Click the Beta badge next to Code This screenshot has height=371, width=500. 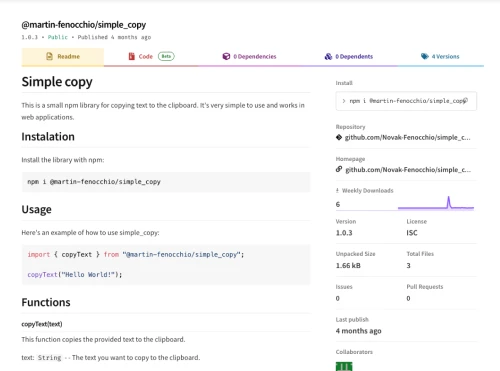(166, 56)
